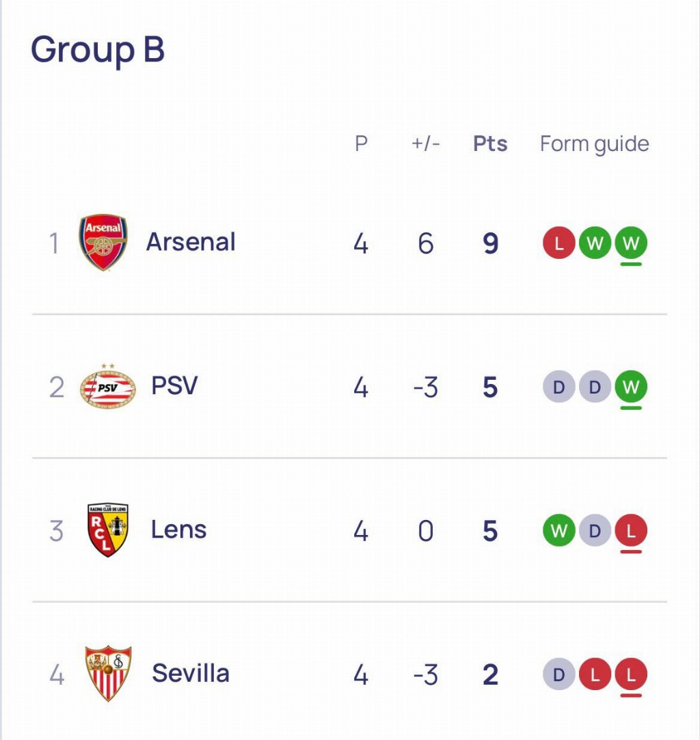700x740 pixels.
Task: Click the Lens club crest
Action: (108, 530)
